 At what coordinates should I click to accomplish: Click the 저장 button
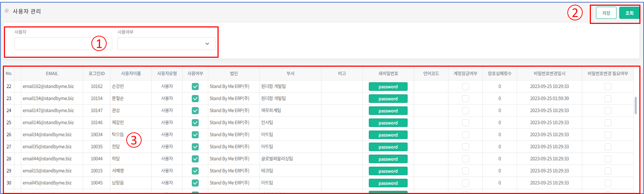tap(606, 13)
